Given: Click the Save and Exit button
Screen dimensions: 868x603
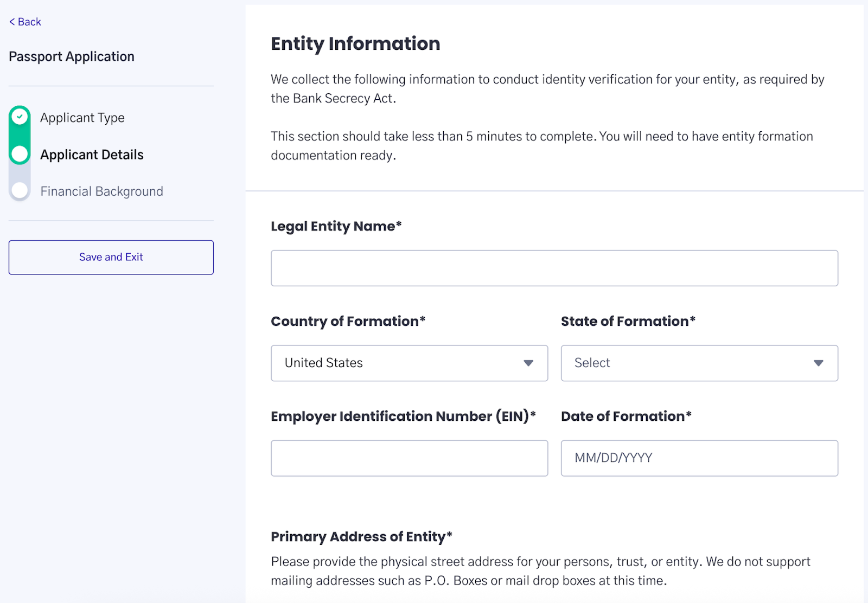Looking at the screenshot, I should coord(111,258).
